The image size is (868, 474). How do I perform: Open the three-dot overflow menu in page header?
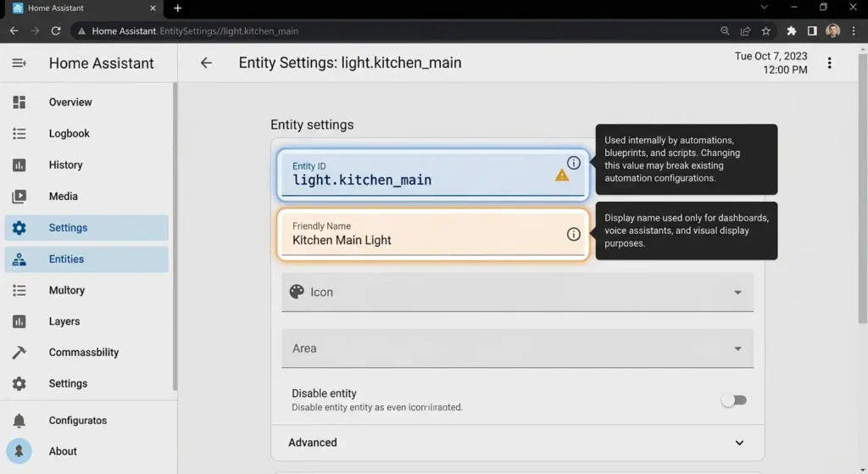pos(829,63)
